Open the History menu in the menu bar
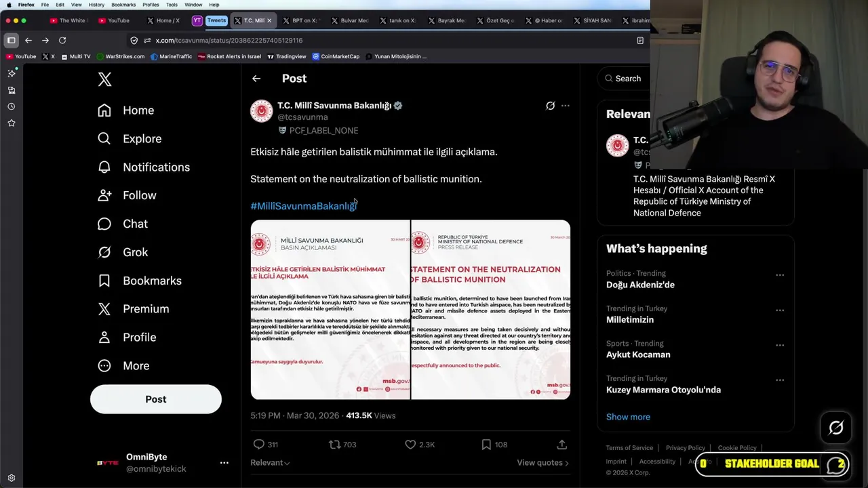This screenshot has width=868, height=488. point(96,5)
